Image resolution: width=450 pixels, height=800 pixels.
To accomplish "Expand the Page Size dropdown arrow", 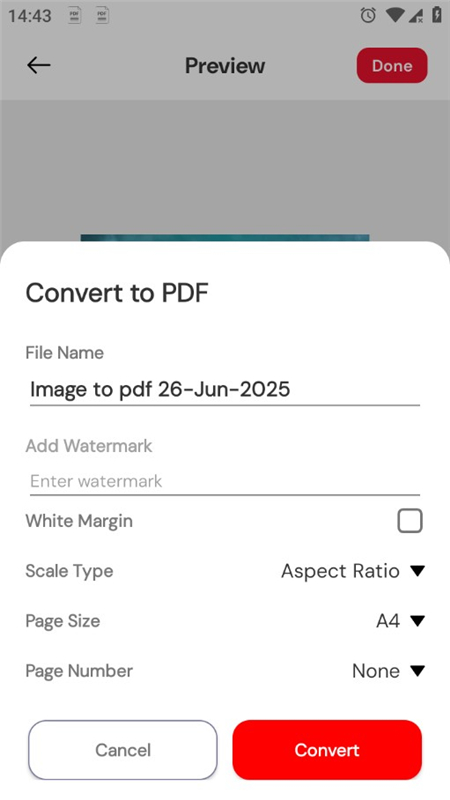I will point(417,621).
